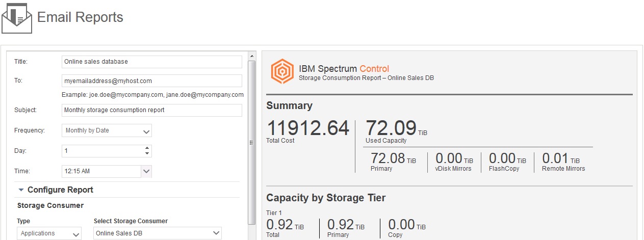
Task: Open the Time dropdown arrow
Action: pyautogui.click(x=146, y=172)
